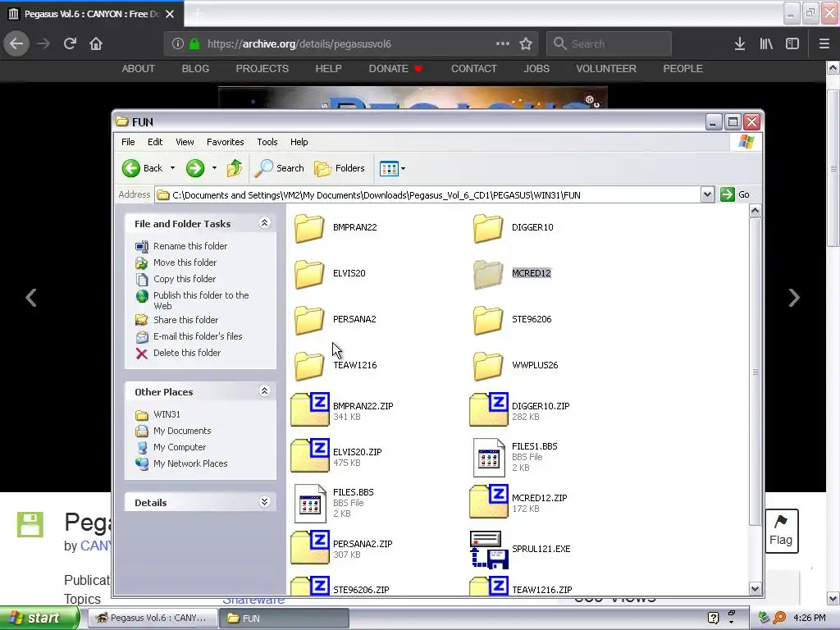The width and height of the screenshot is (840, 630).
Task: Select the STE96206 folder icon
Action: click(x=488, y=320)
